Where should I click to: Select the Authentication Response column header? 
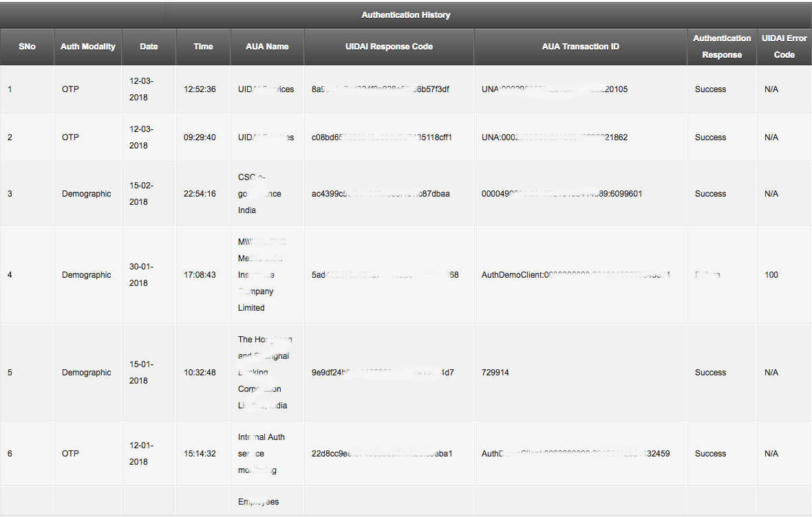coord(722,46)
